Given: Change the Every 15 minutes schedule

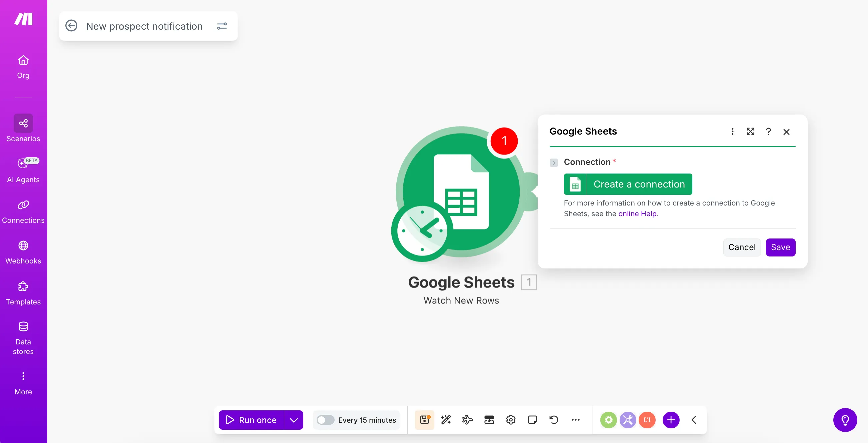Looking at the screenshot, I should 367,420.
